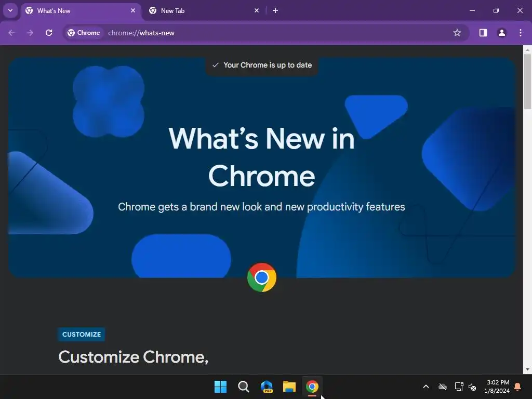Minimize the Chrome window
Viewport: 532px width, 399px height.
(x=472, y=10)
